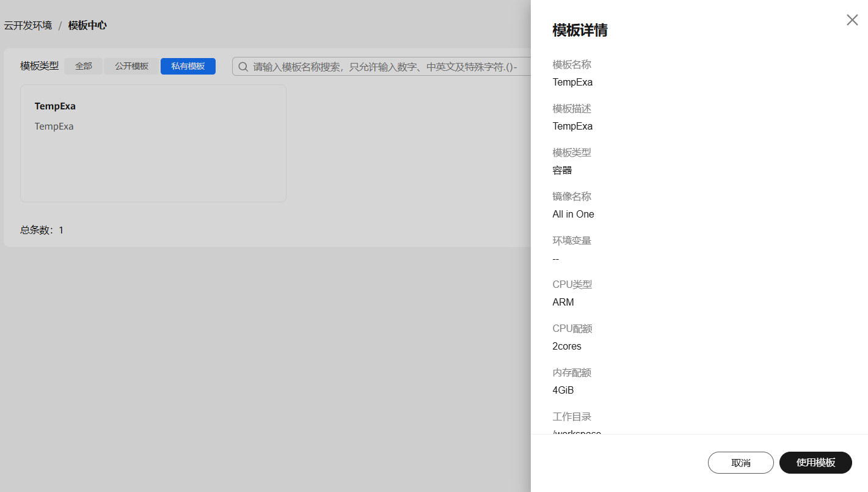The height and width of the screenshot is (492, 868).
Task: Click the 使用模板 button
Action: [x=815, y=463]
